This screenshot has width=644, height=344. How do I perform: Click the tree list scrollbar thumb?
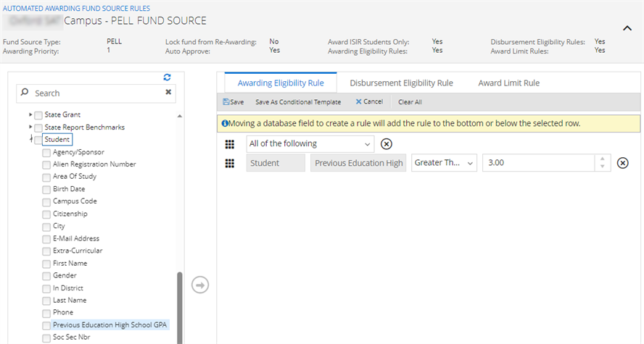click(179, 308)
